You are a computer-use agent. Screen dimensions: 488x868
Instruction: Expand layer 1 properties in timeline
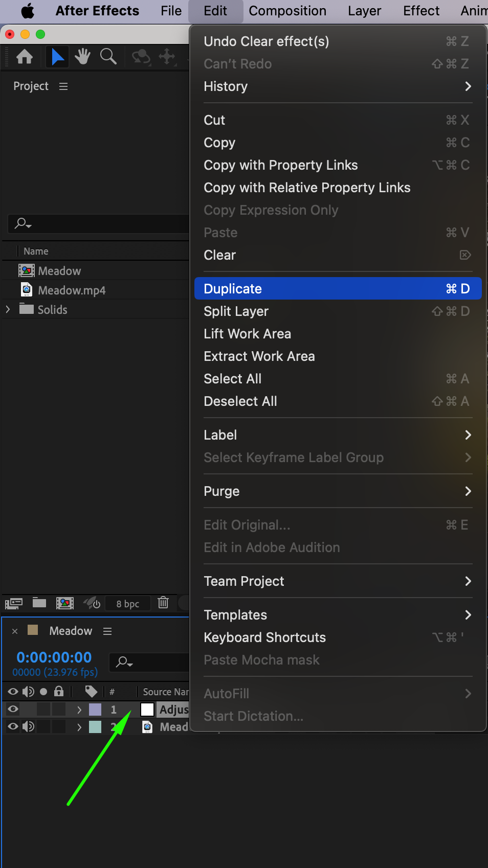click(79, 710)
